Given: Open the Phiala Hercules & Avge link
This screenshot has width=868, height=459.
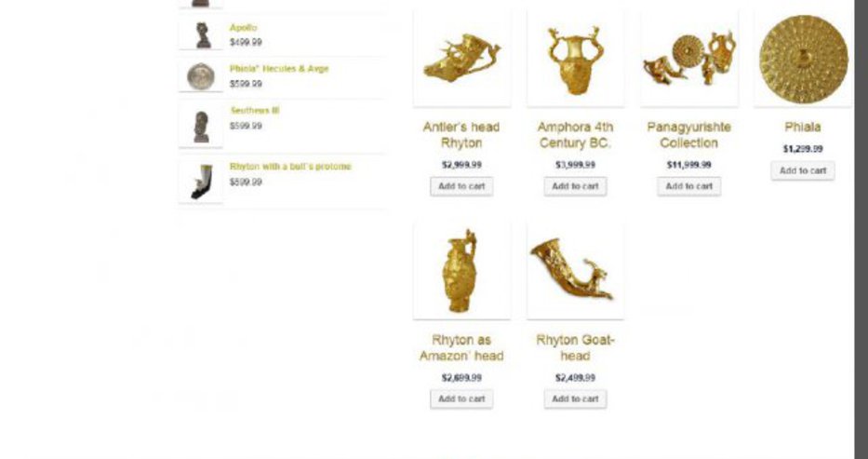Looking at the screenshot, I should point(279,69).
